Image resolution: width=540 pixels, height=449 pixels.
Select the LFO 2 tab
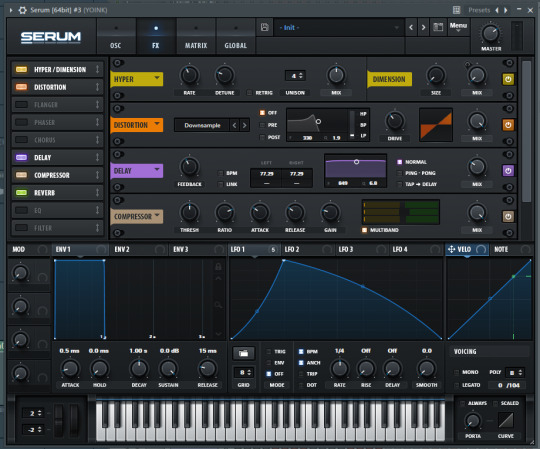coord(308,249)
